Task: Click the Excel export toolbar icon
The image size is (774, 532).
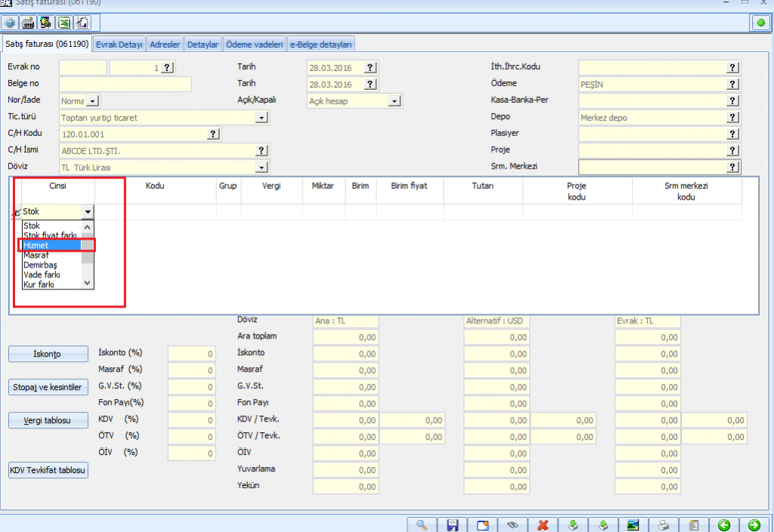Action: pyautogui.click(x=65, y=23)
